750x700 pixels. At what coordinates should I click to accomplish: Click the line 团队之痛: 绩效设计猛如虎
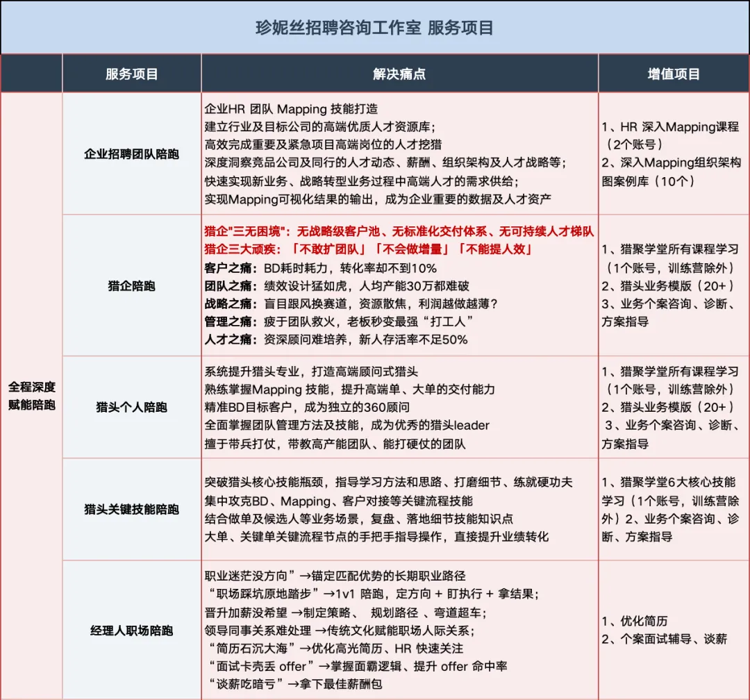click(337, 286)
